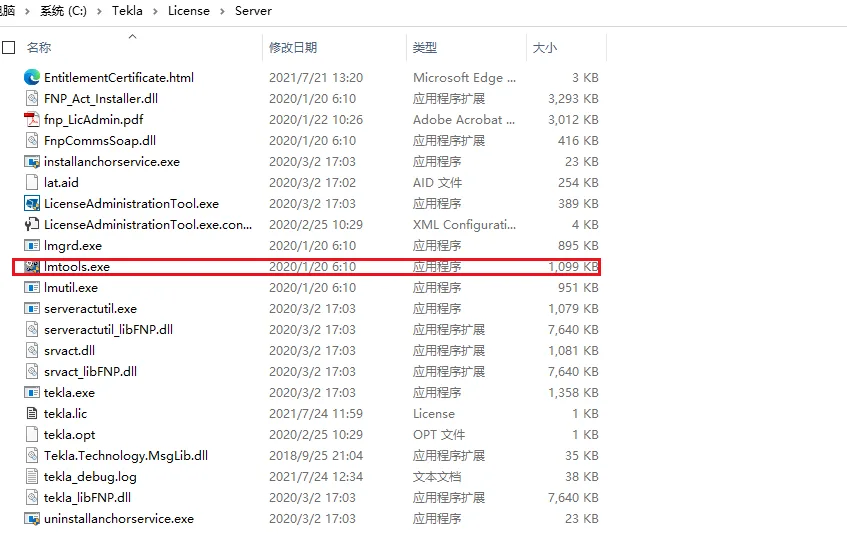Click the Adobe Acrobat type cell

click(464, 119)
